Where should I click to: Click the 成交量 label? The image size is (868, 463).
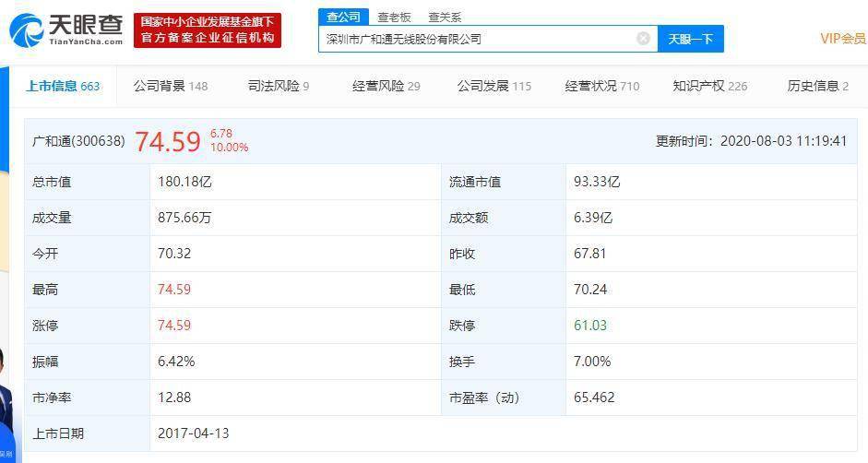52,218
